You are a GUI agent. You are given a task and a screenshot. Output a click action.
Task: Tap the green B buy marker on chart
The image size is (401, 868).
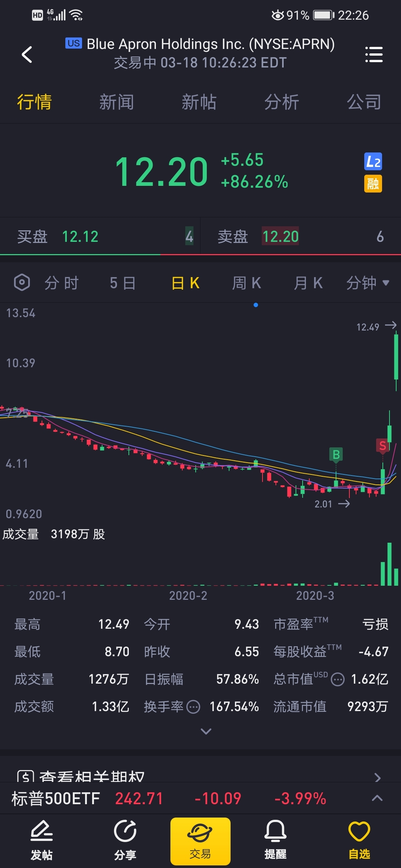click(x=336, y=454)
